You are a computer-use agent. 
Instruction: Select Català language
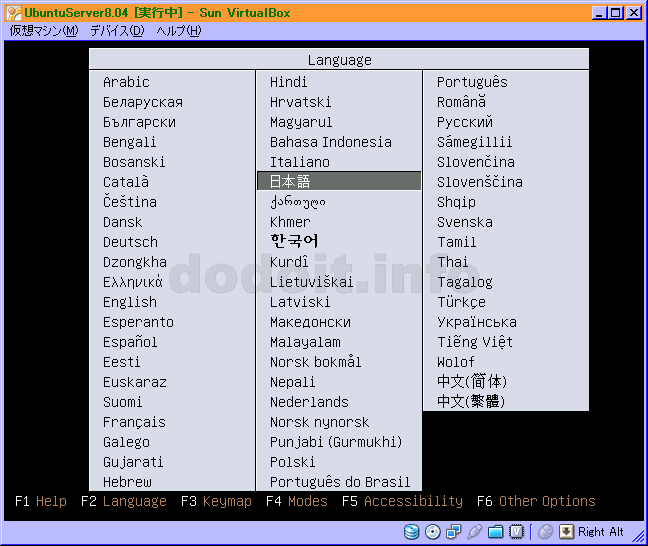coord(126,182)
